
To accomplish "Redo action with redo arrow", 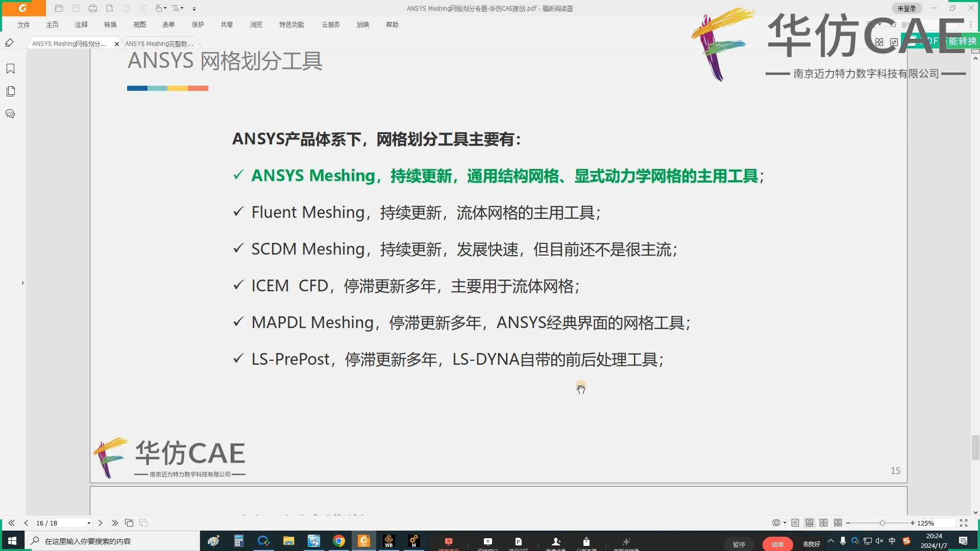I will (143, 8).
